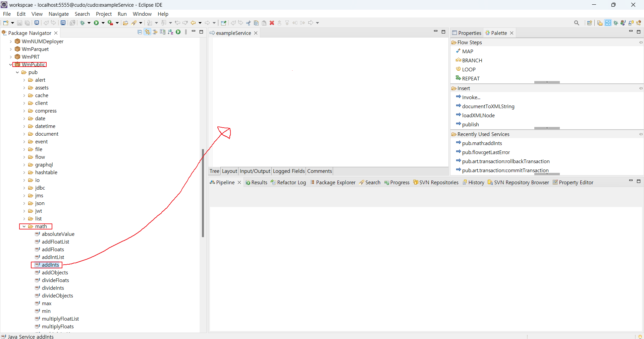The height and width of the screenshot is (339, 644).
Task: Toggle the highlighted Service Development perspective button
Action: point(608,23)
